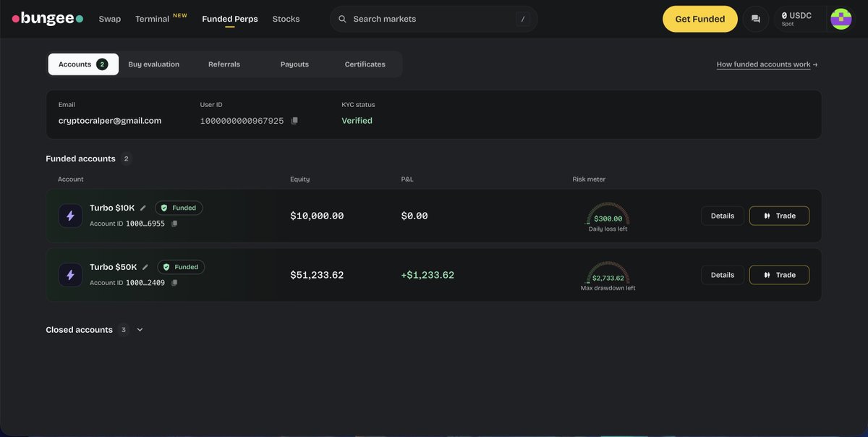Edit the Turbo $50K account name
Screen dimensions: 868x437
145,267
